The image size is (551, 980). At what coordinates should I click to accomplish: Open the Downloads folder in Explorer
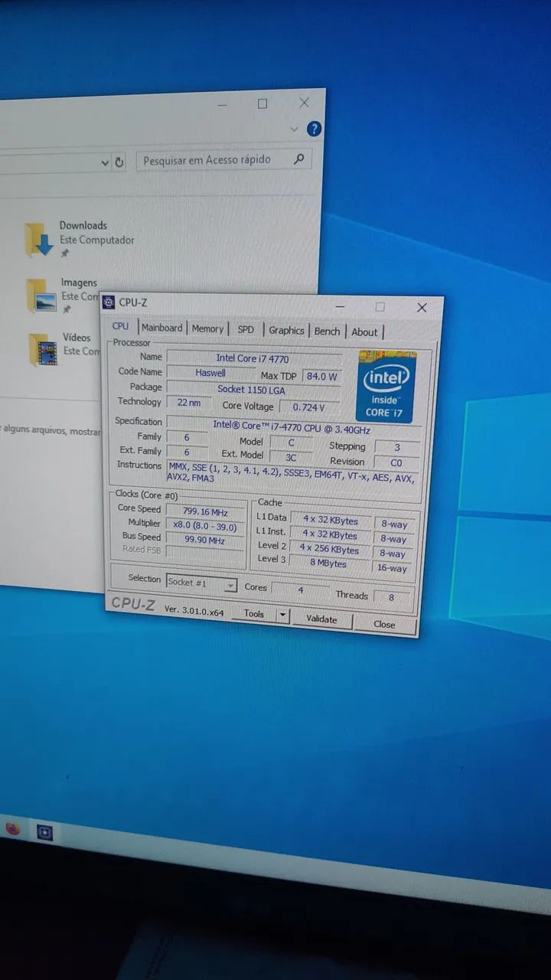click(x=40, y=239)
